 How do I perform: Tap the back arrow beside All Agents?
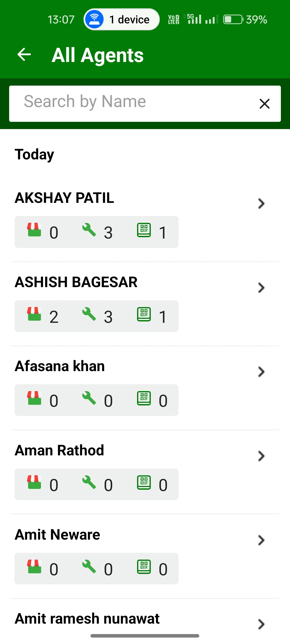(24, 55)
